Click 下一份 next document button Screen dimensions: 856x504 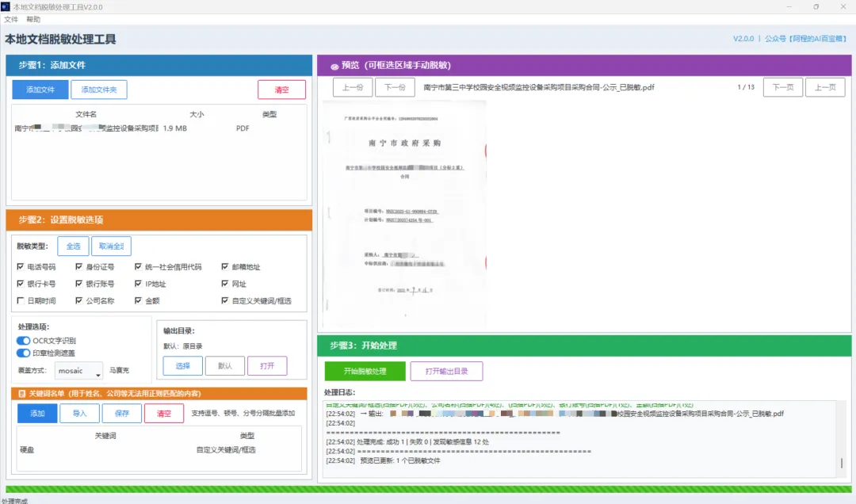tap(395, 87)
